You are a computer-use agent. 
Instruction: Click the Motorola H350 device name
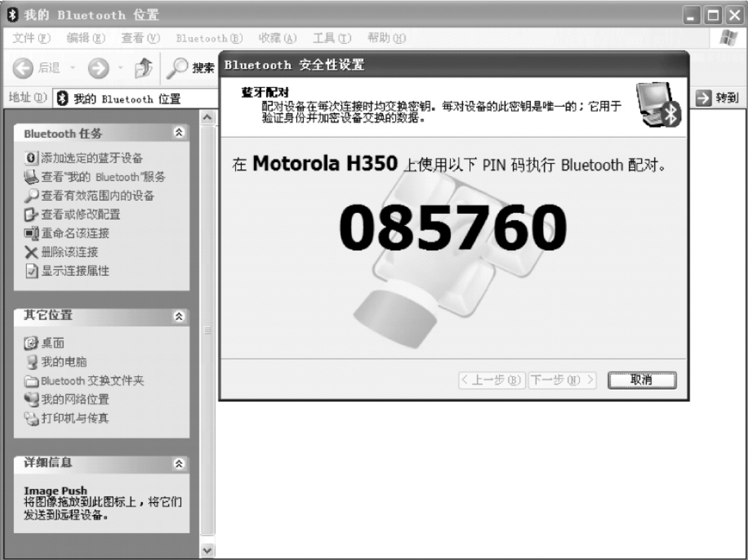[325, 163]
